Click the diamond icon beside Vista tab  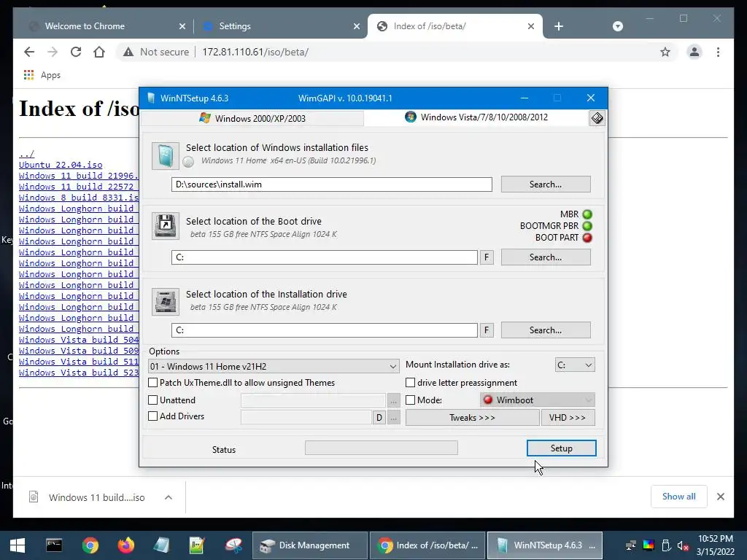click(x=597, y=118)
